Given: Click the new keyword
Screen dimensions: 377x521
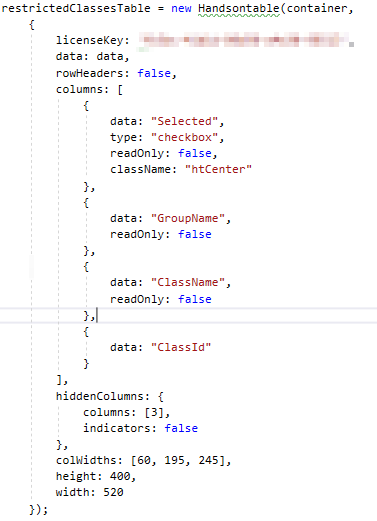Looking at the screenshot, I should 181,8.
